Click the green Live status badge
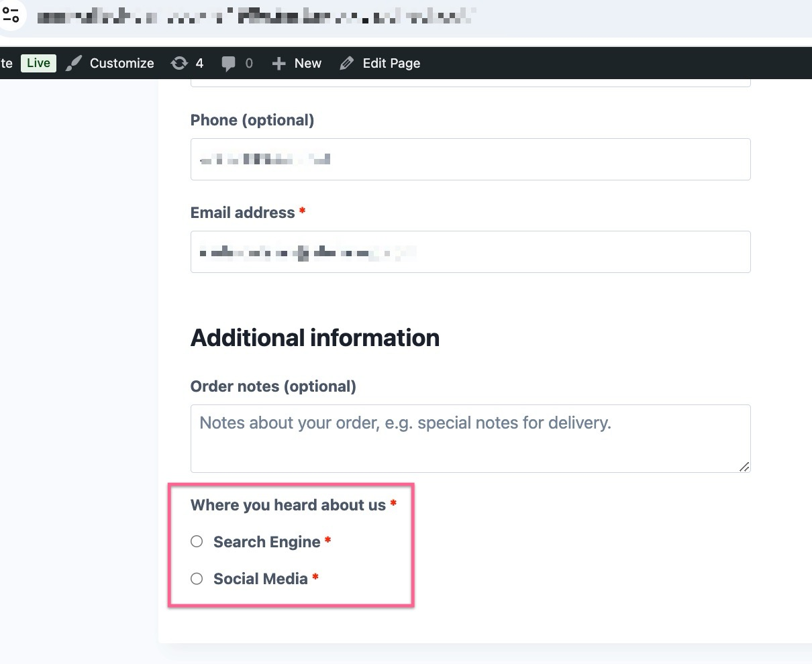Image resolution: width=812 pixels, height=664 pixels. pos(38,62)
